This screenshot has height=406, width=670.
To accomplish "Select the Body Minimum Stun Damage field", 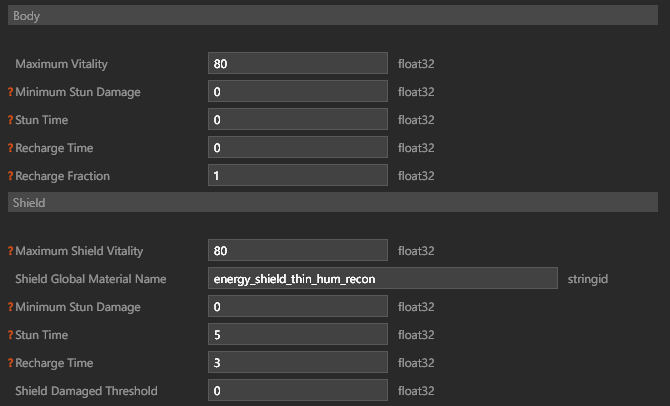I will (x=298, y=91).
